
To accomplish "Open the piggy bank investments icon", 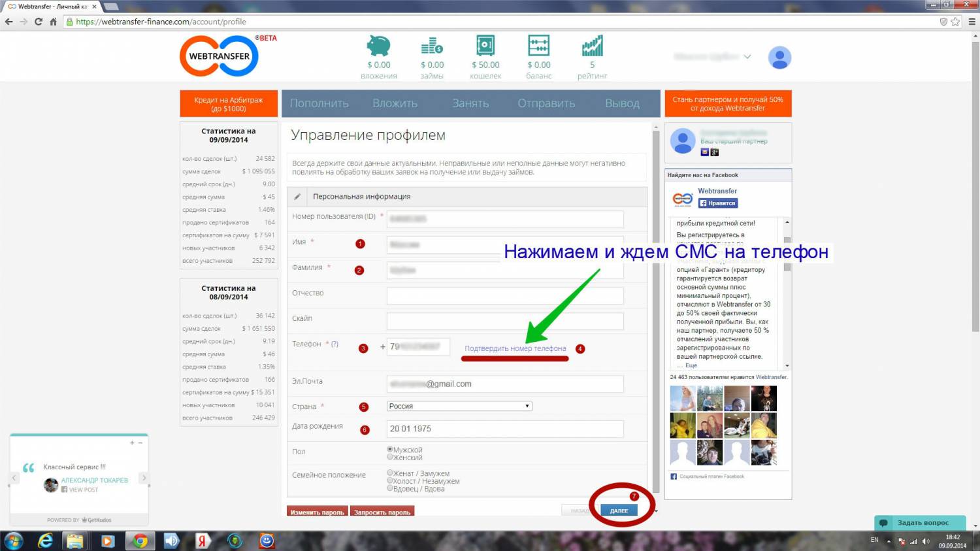I will point(378,46).
